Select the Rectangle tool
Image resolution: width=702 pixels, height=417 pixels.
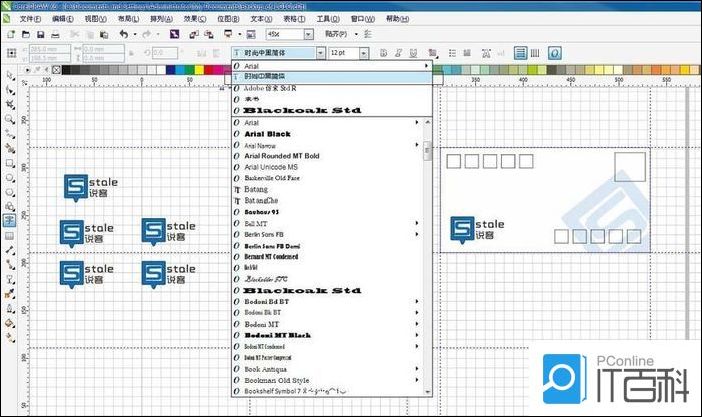(10, 163)
